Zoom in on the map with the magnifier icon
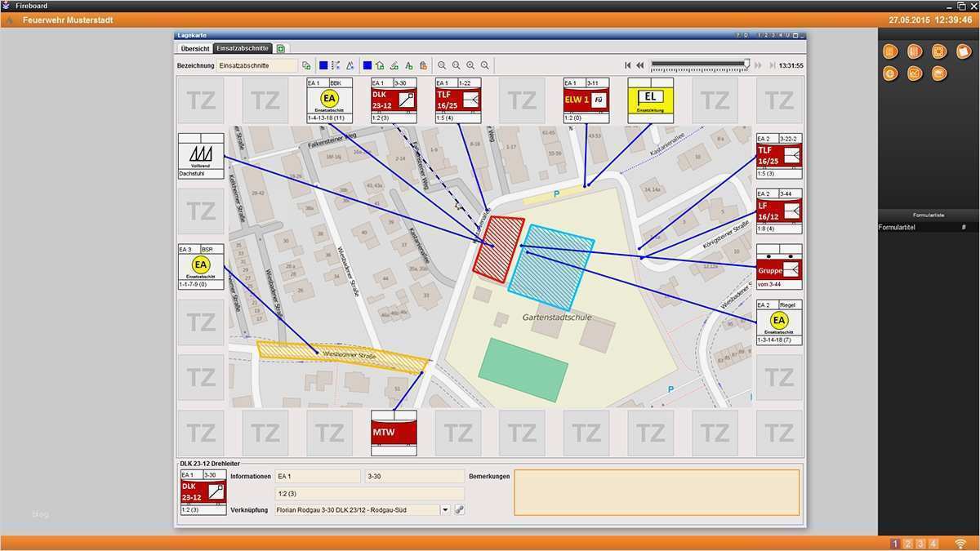 [x=442, y=65]
